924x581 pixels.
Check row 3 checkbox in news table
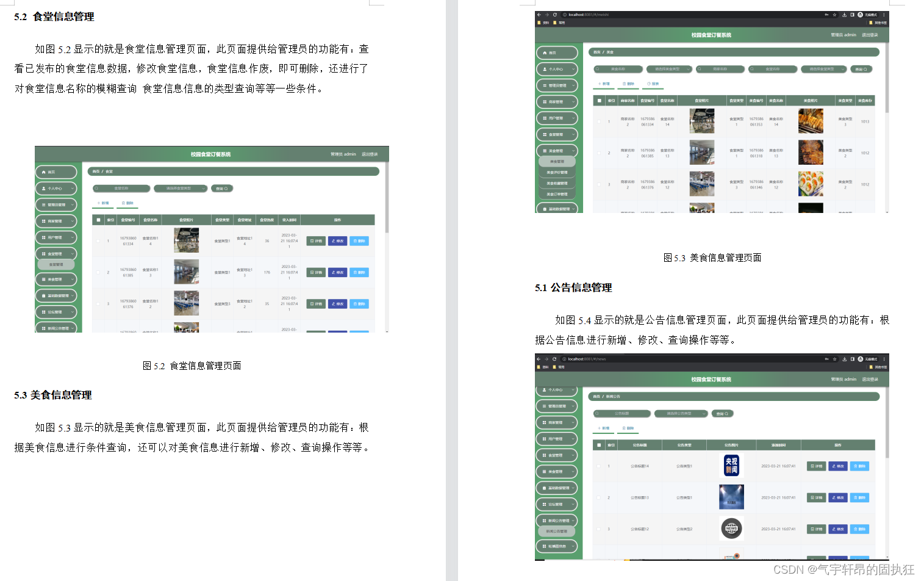[598, 529]
